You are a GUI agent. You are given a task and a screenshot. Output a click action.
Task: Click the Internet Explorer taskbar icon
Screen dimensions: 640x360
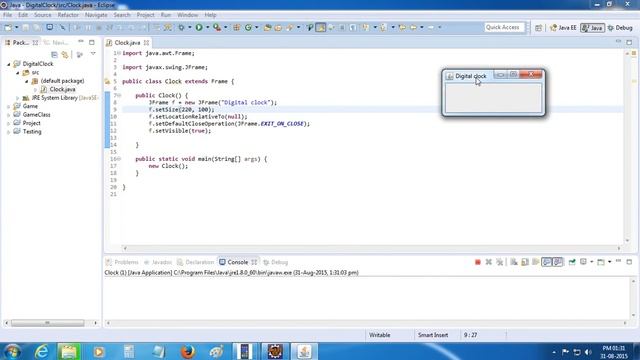pyautogui.click(x=42, y=351)
